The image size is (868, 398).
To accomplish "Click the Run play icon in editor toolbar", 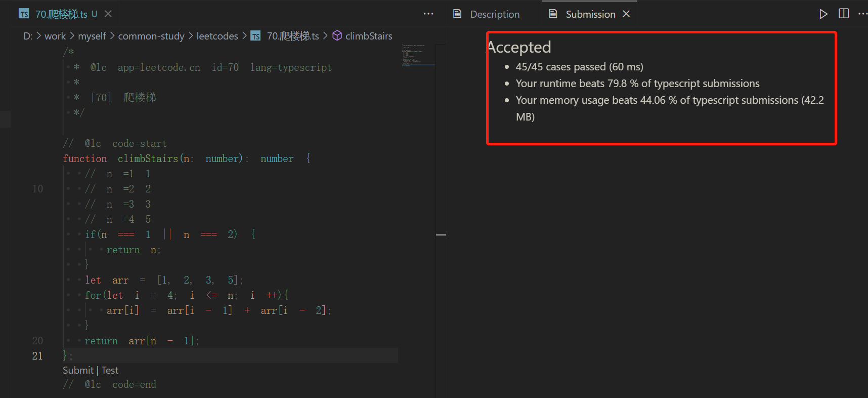I will tap(823, 14).
